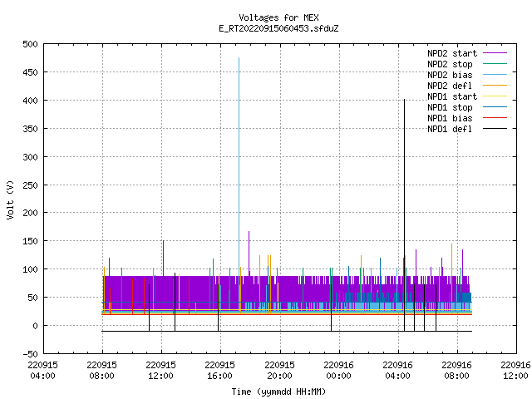Screen dimensions: 532x399
Task: Click the 'NPD2 stop' legend label
Action: coord(450,64)
